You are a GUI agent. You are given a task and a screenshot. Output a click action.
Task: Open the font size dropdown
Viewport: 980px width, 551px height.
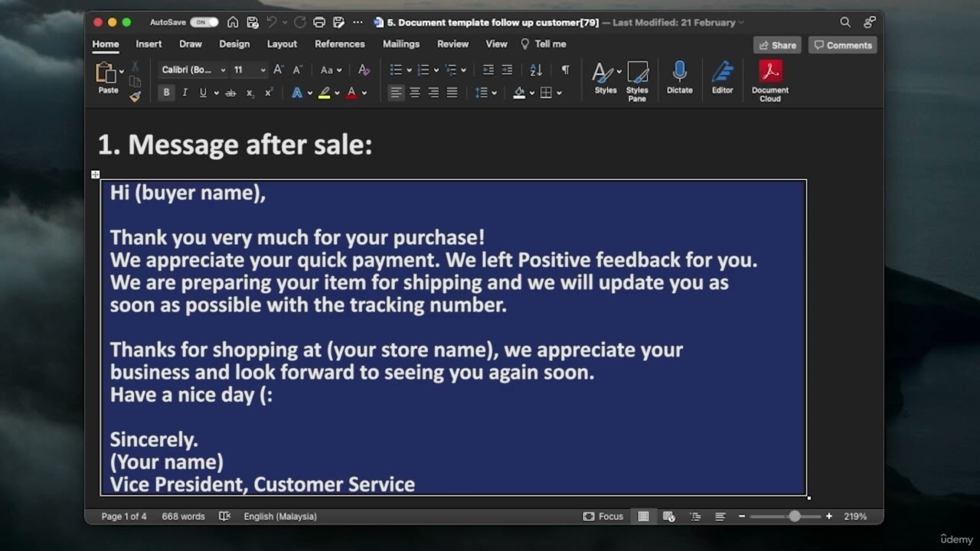(x=263, y=70)
